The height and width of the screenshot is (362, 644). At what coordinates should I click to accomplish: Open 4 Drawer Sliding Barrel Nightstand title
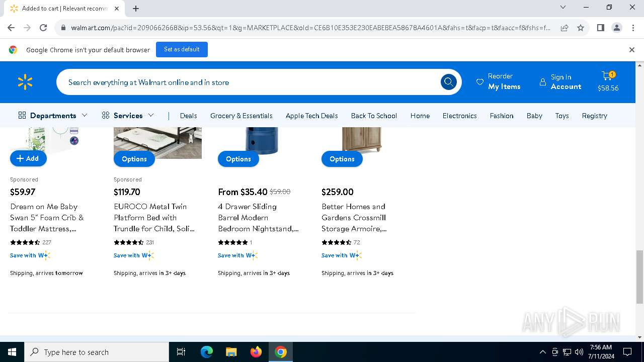(x=258, y=218)
